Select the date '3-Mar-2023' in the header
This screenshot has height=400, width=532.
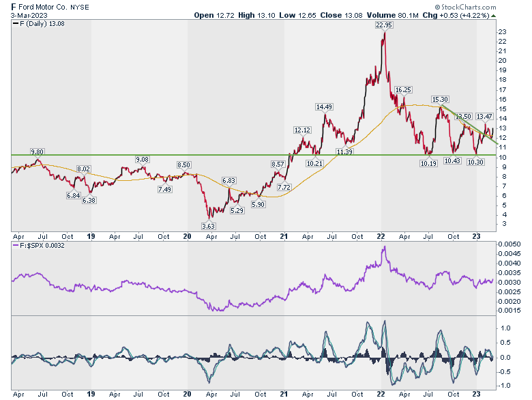[x=29, y=15]
